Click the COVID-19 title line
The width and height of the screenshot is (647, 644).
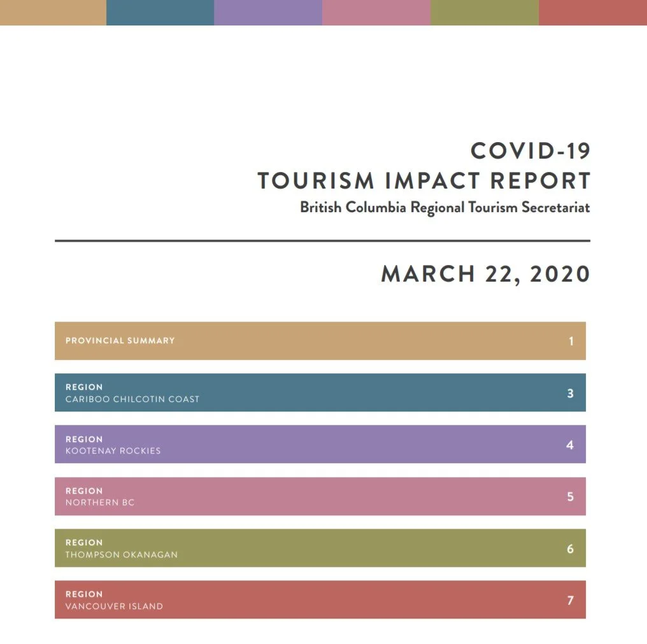tap(530, 151)
